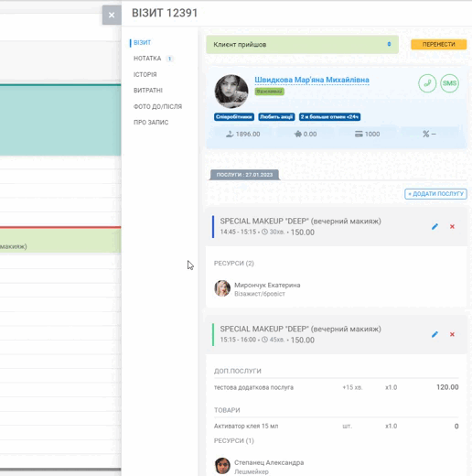Click the piggy bank bonus 0.00 indicator
This screenshot has height=476, width=472.
pos(306,134)
